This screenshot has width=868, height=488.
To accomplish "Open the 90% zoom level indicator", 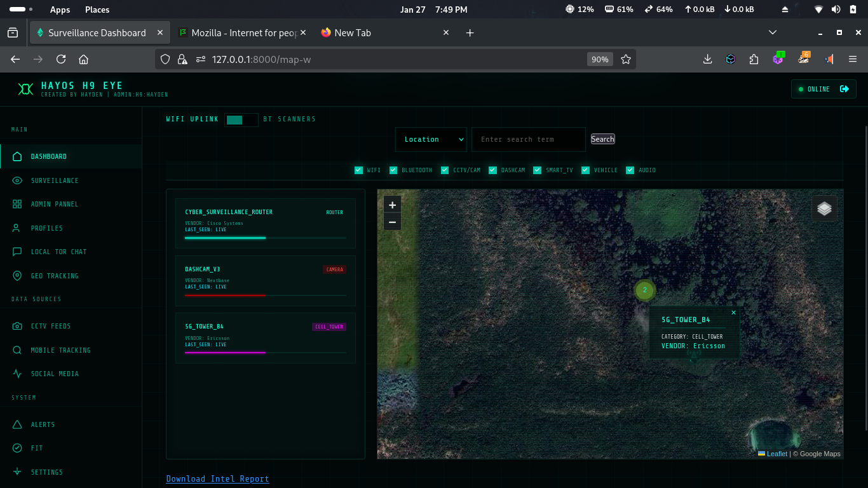I will coord(600,59).
